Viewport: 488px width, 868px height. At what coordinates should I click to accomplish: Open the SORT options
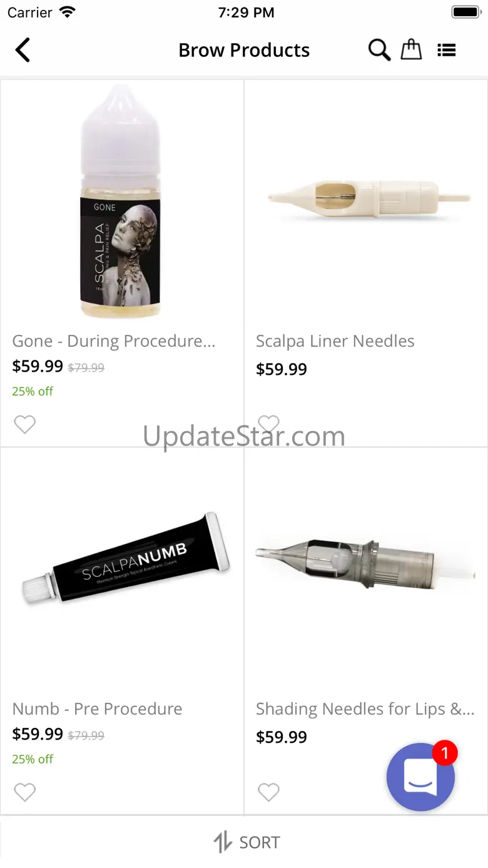tap(247, 842)
